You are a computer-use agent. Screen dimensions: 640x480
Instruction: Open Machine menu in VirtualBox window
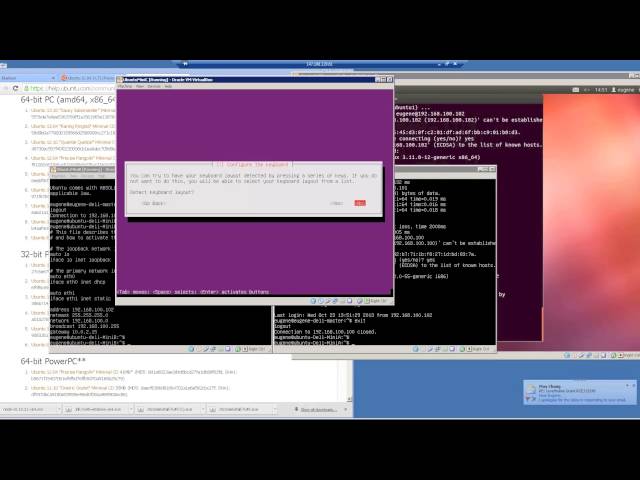pos(125,86)
